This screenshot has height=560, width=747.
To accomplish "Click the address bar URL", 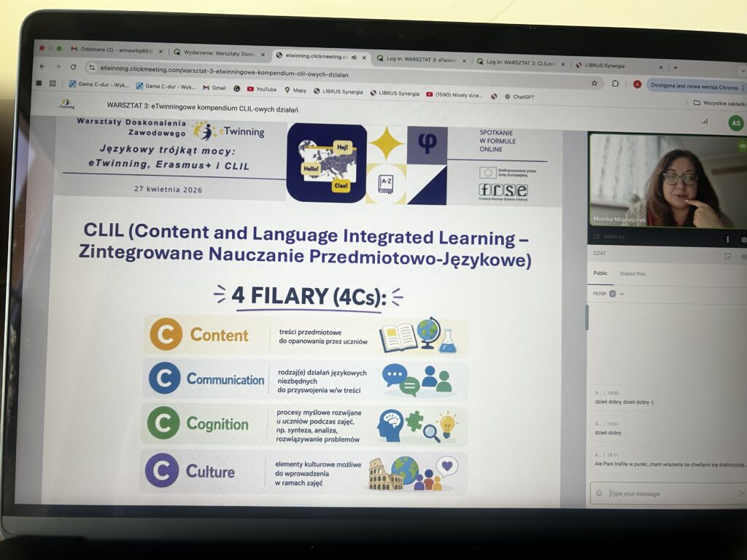I will pos(224,71).
